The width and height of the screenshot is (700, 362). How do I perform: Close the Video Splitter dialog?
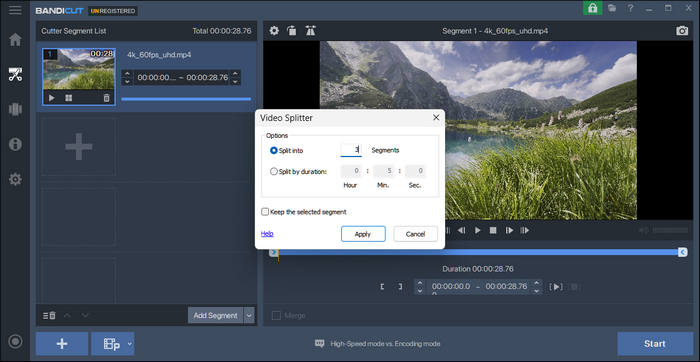(x=436, y=117)
